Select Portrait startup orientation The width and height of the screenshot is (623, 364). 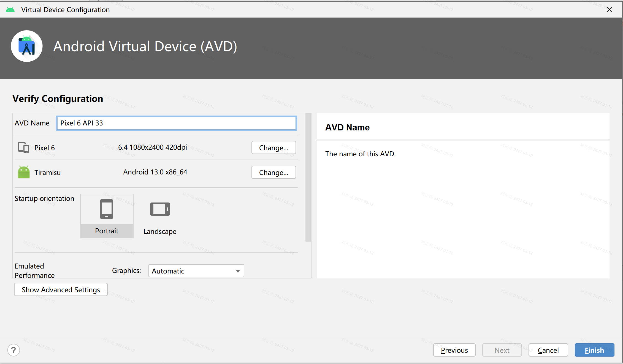[107, 216]
